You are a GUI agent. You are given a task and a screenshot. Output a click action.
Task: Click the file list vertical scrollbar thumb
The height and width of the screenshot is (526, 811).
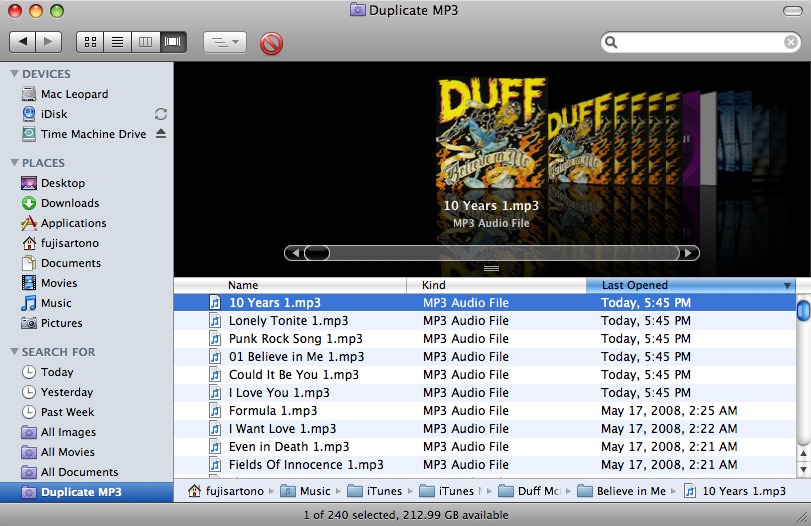803,310
